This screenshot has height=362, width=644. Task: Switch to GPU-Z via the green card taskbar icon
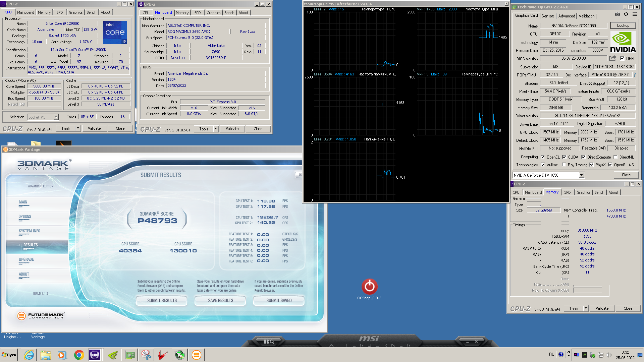[x=129, y=355]
